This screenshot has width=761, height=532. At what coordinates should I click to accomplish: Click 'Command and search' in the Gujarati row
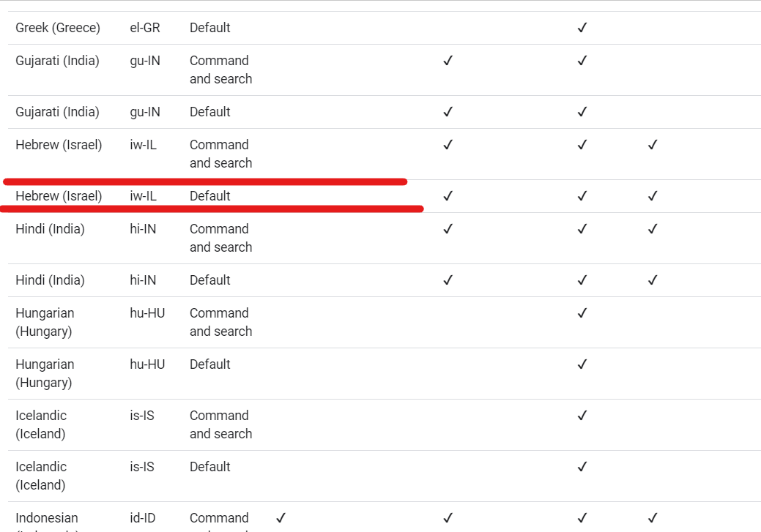coord(220,70)
